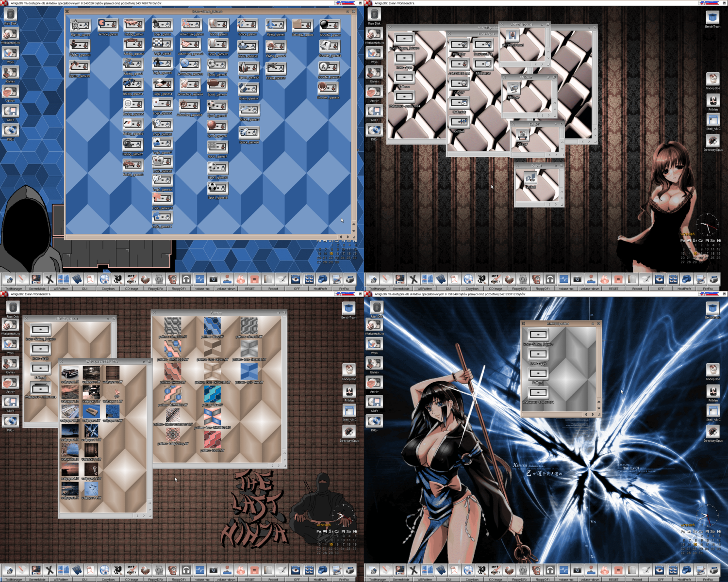Open Icons-Games_Drivers drawer on blue light-streak desktop

[538, 335]
